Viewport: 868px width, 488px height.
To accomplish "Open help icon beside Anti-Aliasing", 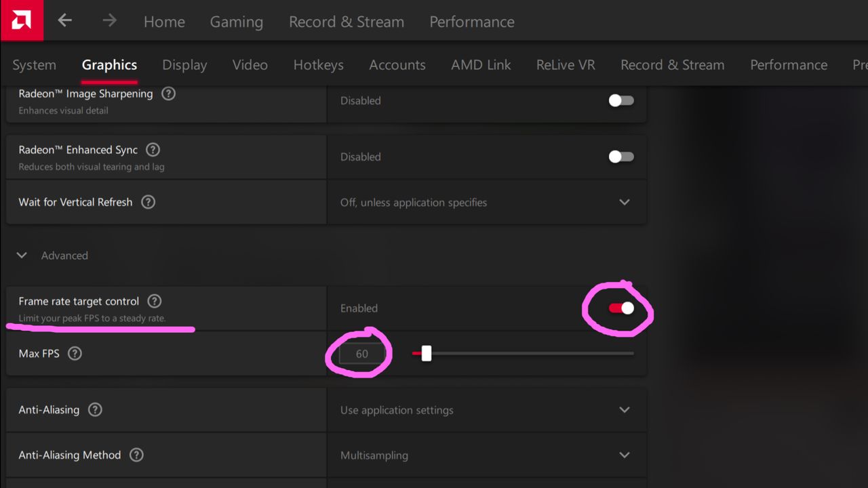I will pyautogui.click(x=95, y=409).
